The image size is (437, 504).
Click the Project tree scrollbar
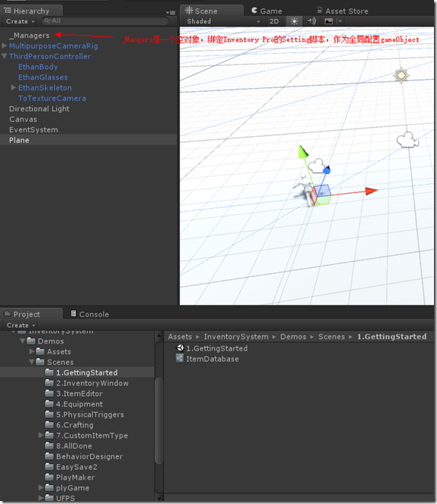point(159,420)
